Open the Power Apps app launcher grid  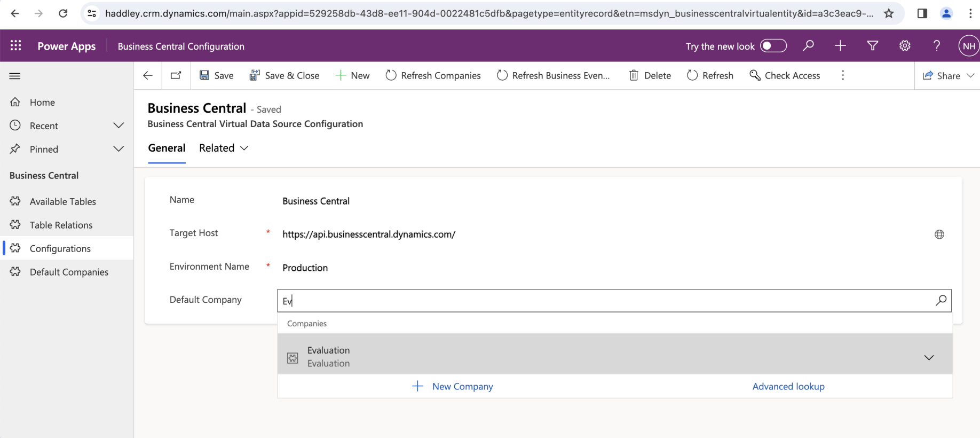(16, 46)
